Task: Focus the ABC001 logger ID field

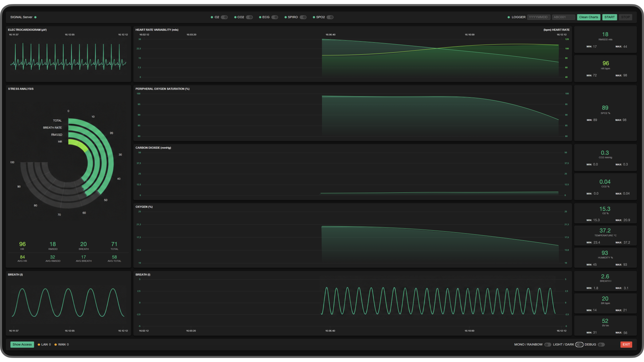Action: (563, 17)
